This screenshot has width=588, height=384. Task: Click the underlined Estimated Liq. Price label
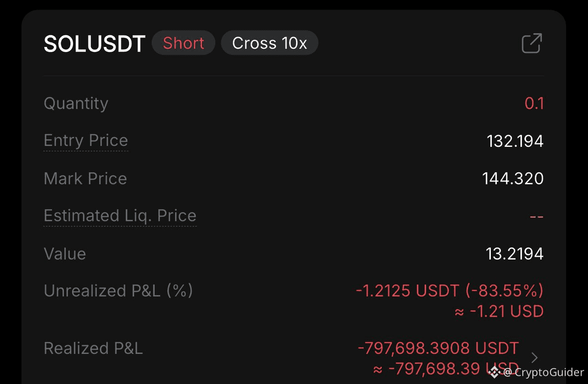point(120,216)
